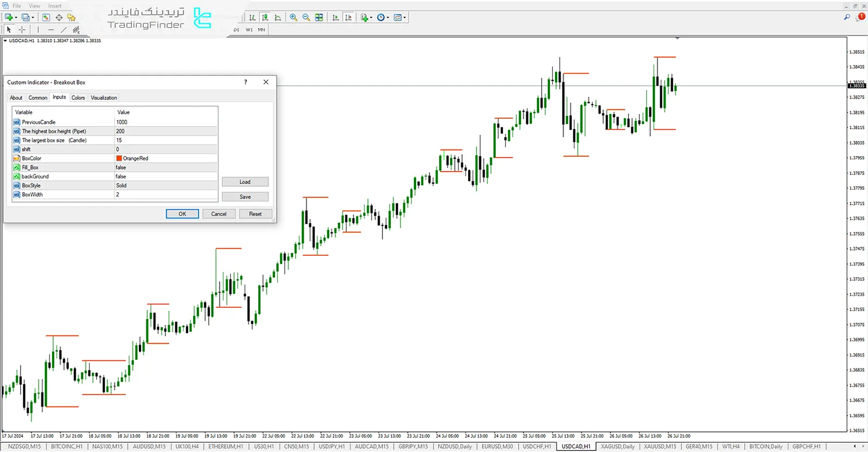The width and height of the screenshot is (868, 452).
Task: Tile the chart windows
Action: click(x=319, y=17)
